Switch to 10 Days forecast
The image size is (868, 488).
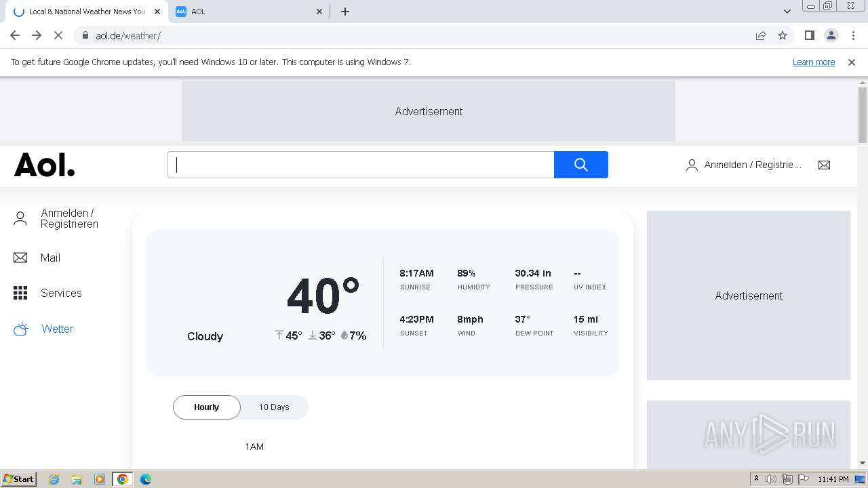tap(274, 407)
